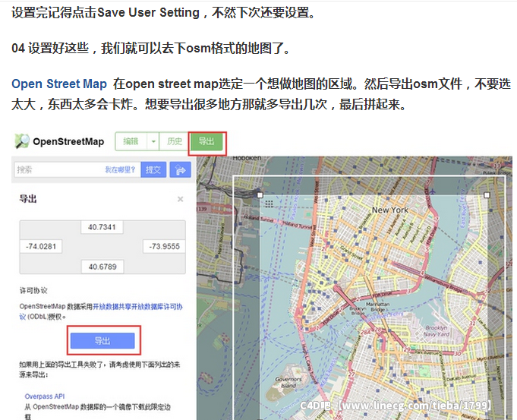Open the directions arrow icon button

(181, 169)
